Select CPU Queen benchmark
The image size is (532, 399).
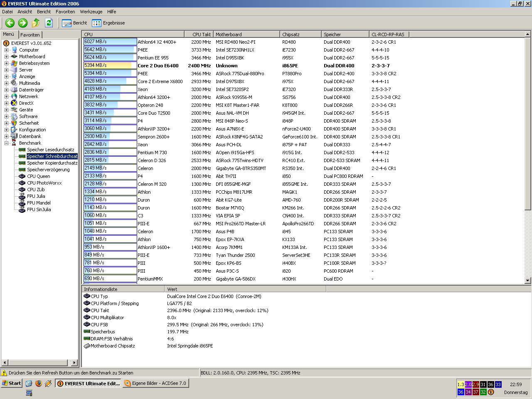click(x=39, y=176)
